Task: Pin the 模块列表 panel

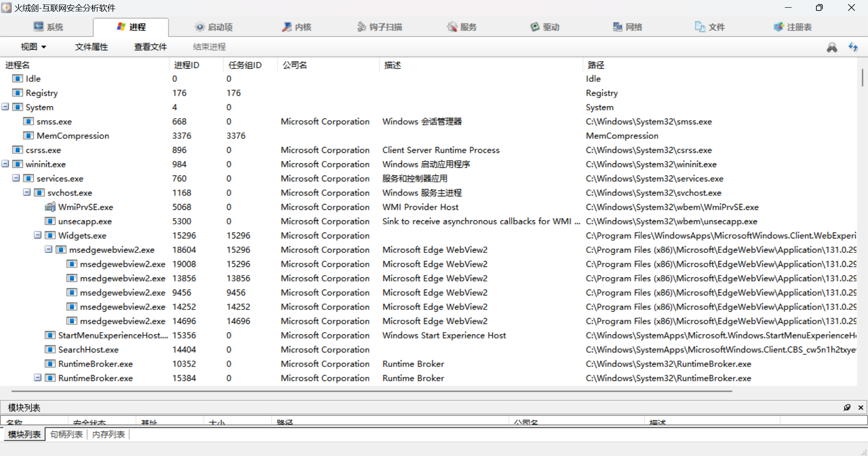Action: pos(847,407)
